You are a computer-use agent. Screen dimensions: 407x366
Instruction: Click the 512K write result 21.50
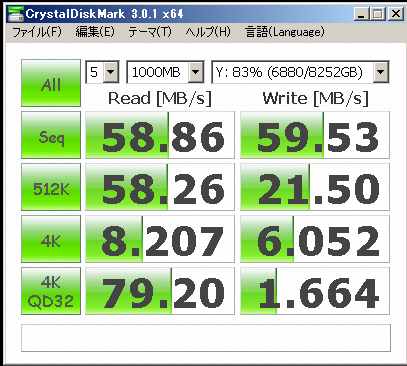coord(315,187)
